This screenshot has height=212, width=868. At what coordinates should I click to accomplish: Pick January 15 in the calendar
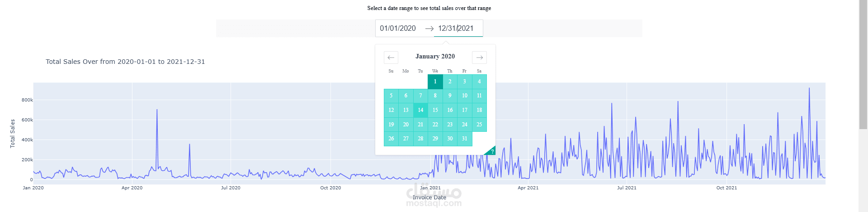(x=435, y=110)
